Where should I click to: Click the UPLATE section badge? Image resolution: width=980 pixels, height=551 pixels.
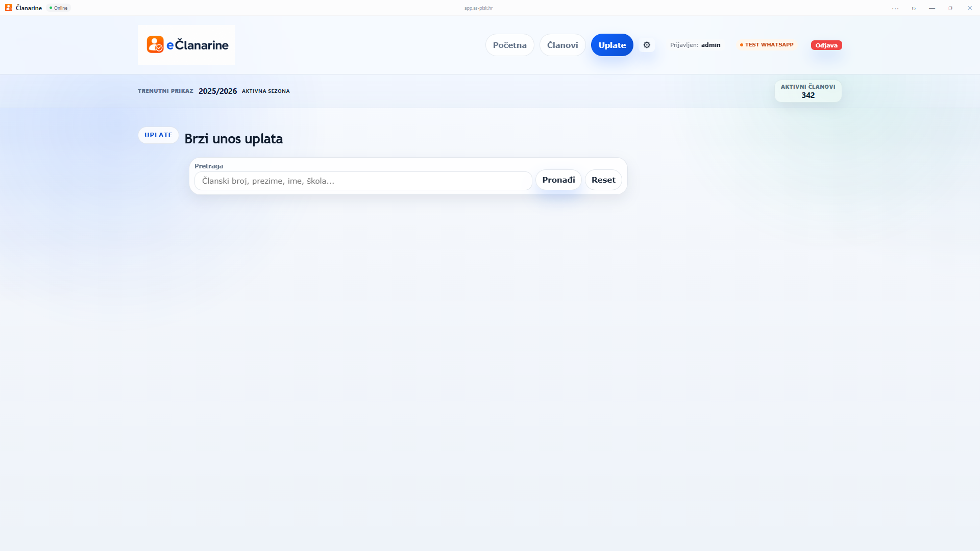pos(158,135)
